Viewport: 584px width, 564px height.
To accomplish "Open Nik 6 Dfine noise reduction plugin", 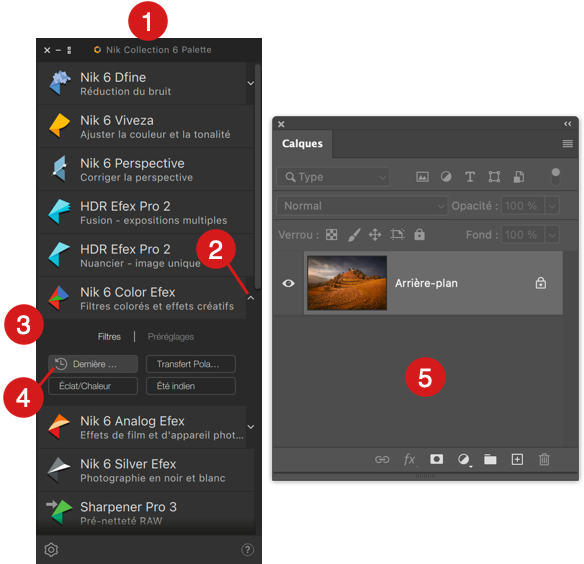I will point(142,83).
